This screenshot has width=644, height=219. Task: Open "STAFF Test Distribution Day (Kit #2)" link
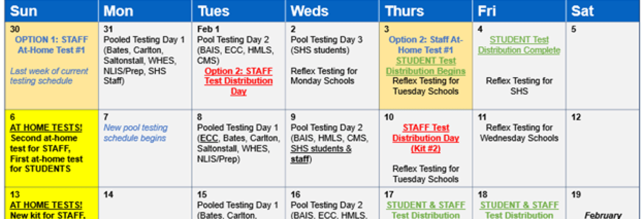[425, 138]
